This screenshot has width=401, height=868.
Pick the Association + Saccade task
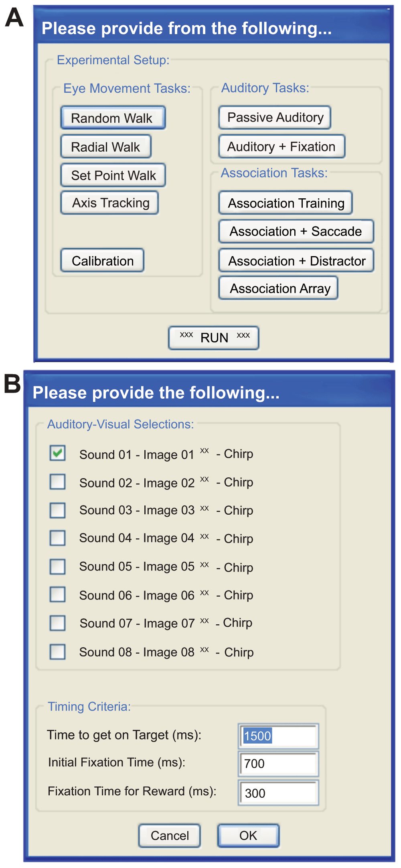(x=296, y=231)
